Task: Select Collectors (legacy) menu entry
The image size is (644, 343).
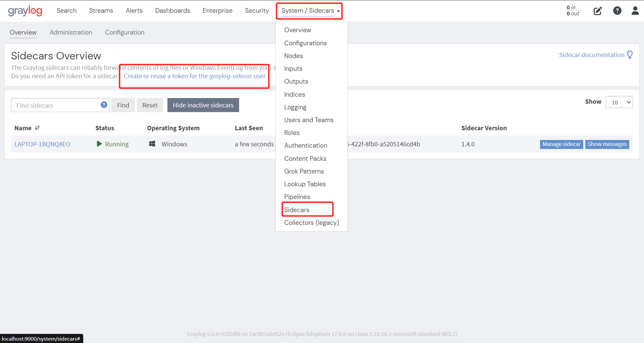Action: (x=312, y=223)
